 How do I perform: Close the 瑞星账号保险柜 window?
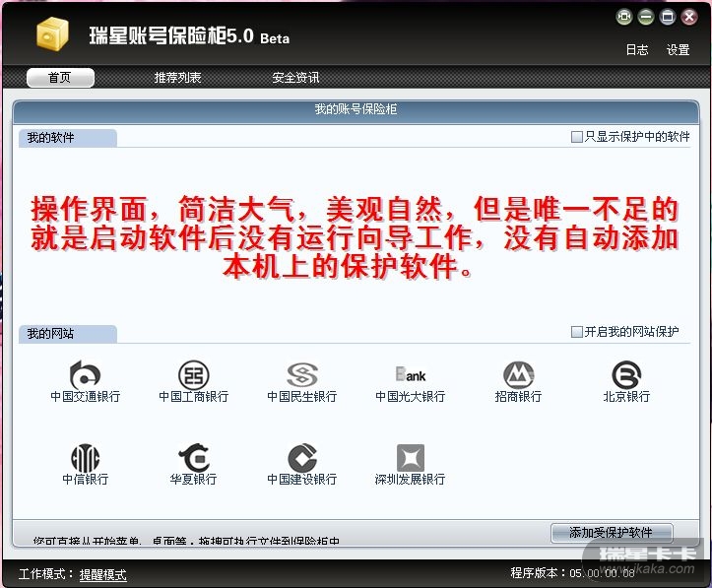(x=689, y=18)
